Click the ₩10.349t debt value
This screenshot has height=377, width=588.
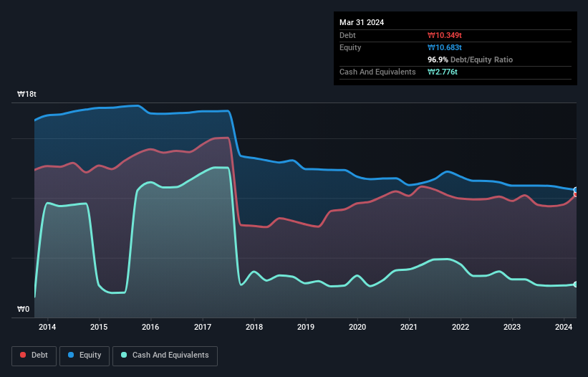tap(445, 35)
